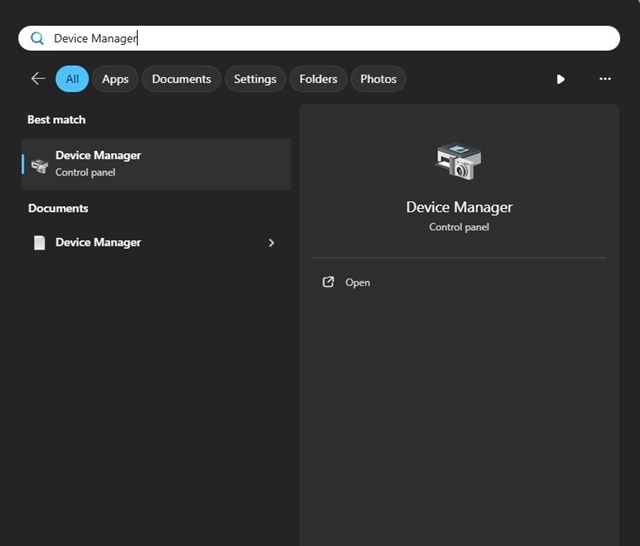Click the Open link in the preview pane
The image size is (640, 546).
point(357,283)
